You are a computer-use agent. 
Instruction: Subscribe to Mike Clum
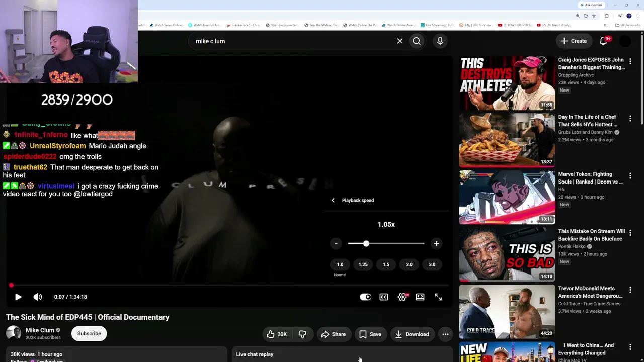tap(89, 333)
